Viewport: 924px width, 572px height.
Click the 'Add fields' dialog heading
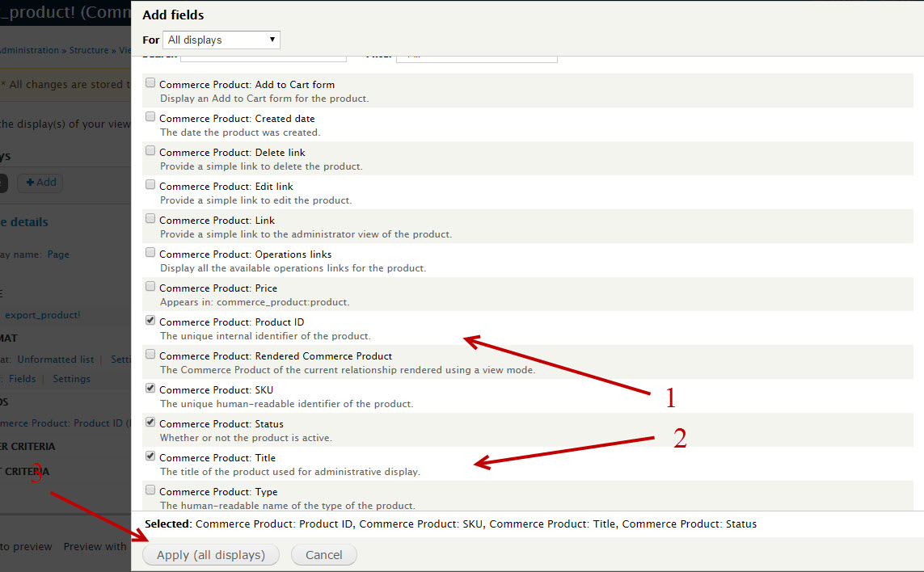pyautogui.click(x=173, y=15)
